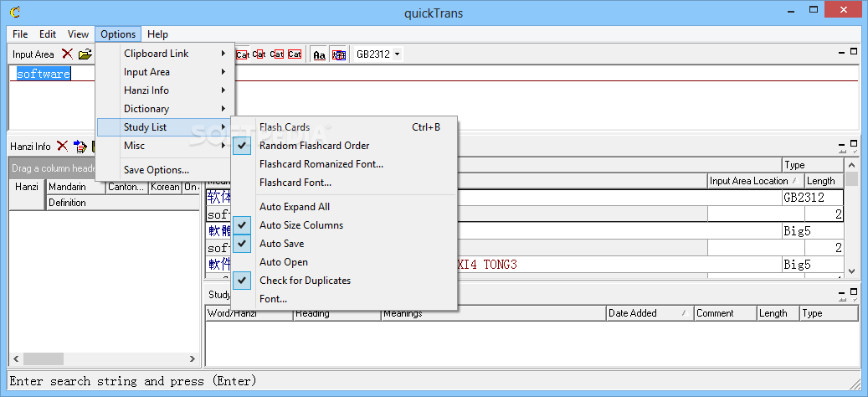
Task: Open Flashcard Romanized Font... dialog
Action: (344, 164)
